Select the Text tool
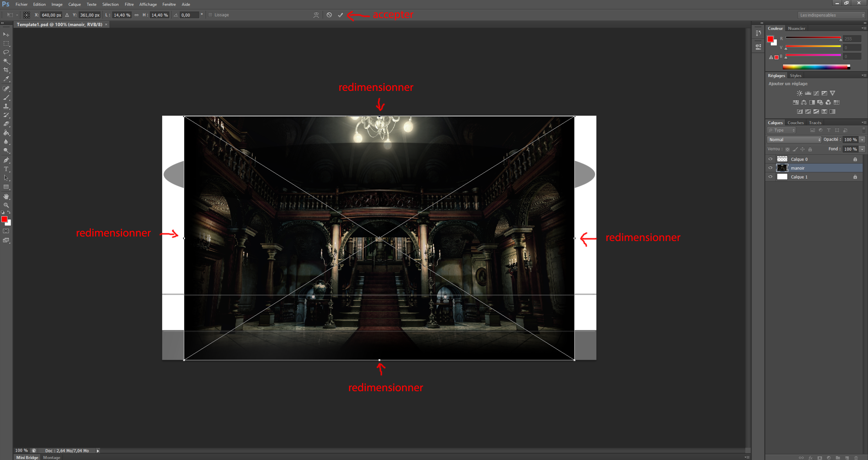 pyautogui.click(x=6, y=169)
